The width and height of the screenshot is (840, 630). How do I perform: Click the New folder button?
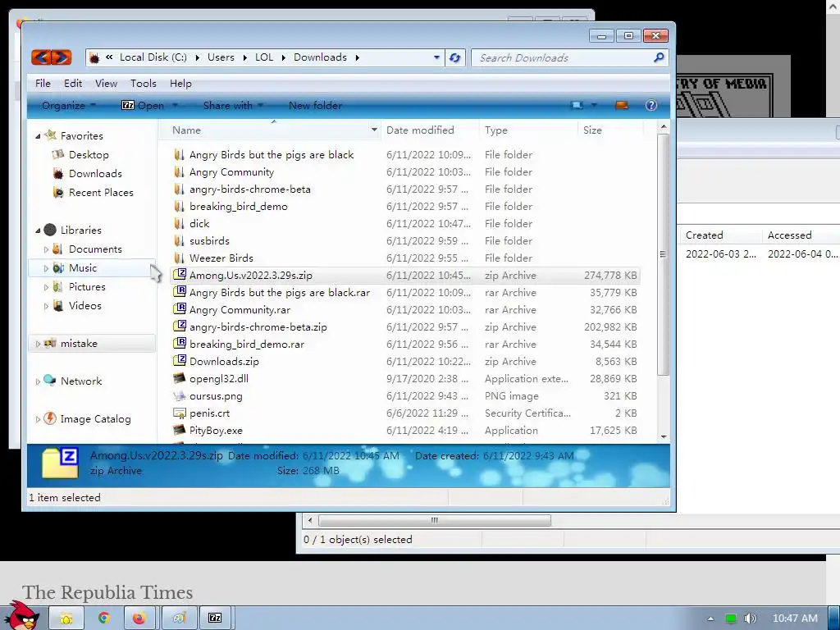315,106
